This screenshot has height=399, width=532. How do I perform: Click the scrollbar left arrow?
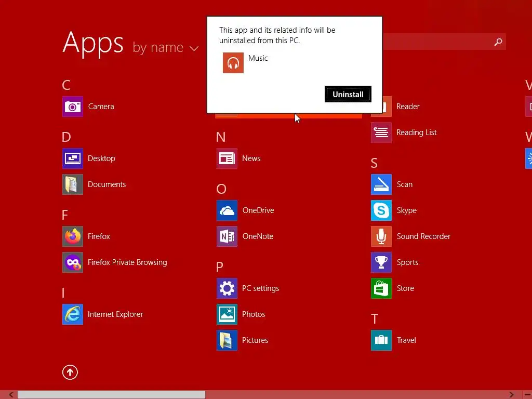(x=11, y=395)
